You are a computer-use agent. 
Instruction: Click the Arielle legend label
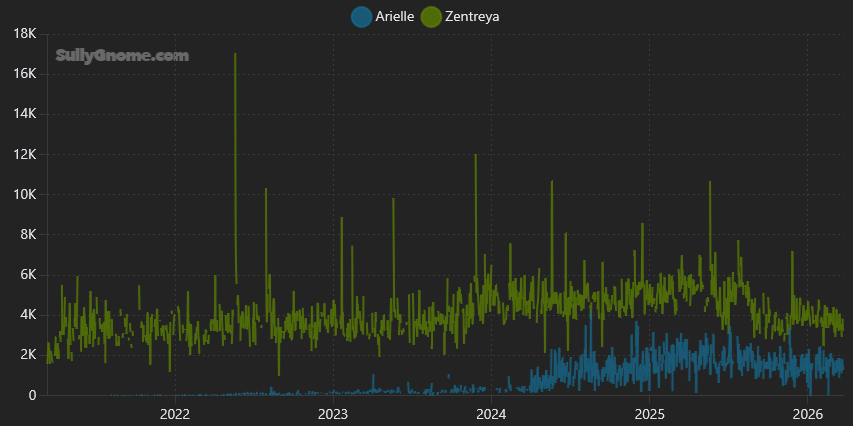pos(394,17)
